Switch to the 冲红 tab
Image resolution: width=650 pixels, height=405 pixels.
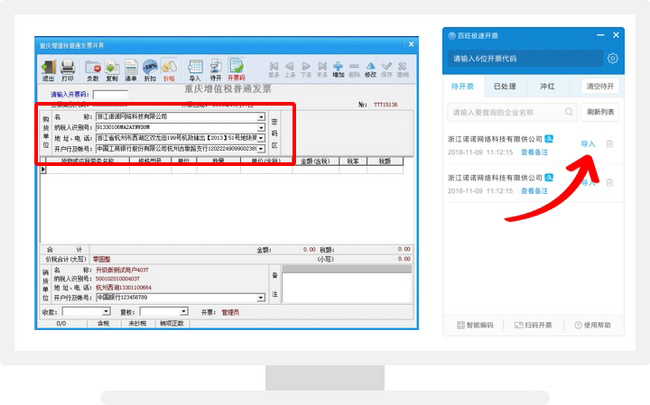pos(546,86)
